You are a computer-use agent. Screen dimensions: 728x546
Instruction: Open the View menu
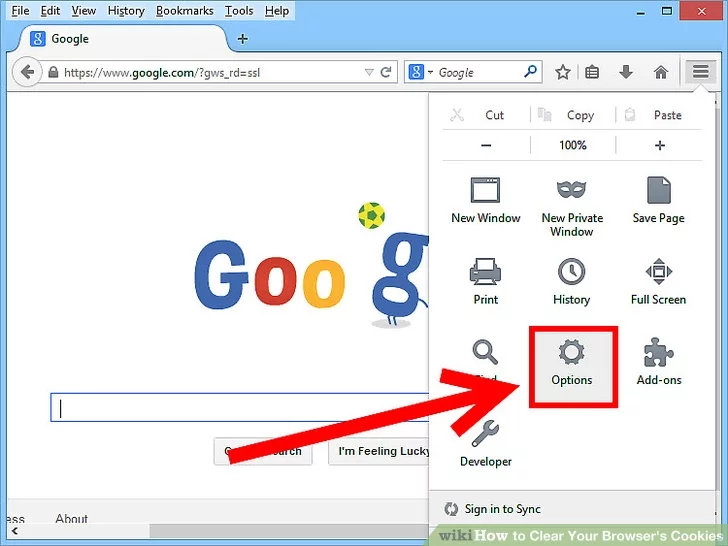point(84,10)
